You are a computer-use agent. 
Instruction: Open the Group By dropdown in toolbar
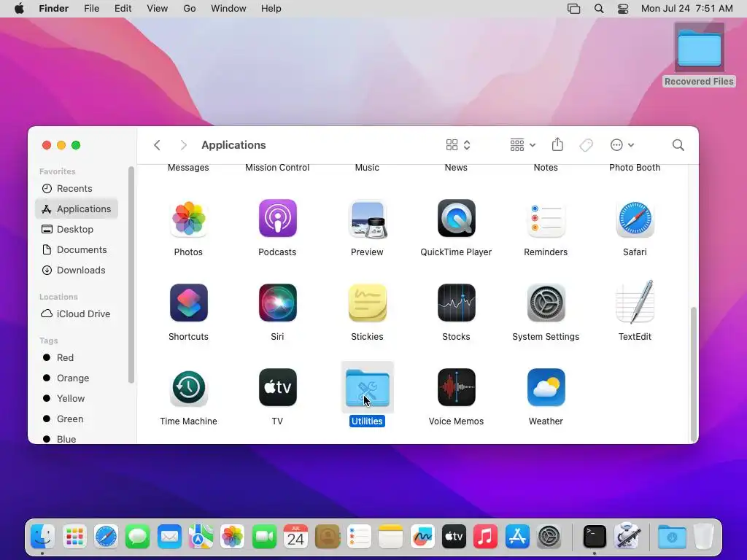coord(522,145)
